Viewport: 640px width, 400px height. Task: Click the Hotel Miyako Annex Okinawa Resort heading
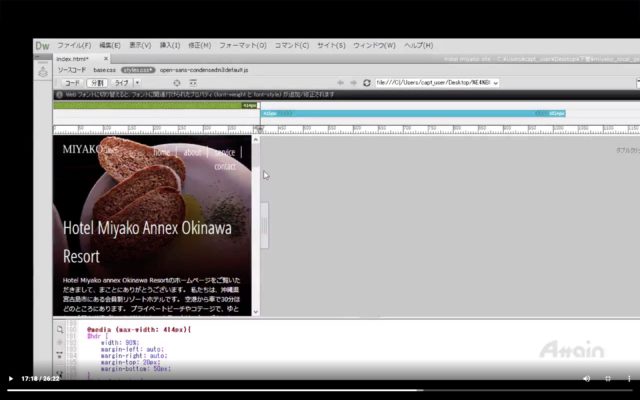click(x=147, y=242)
